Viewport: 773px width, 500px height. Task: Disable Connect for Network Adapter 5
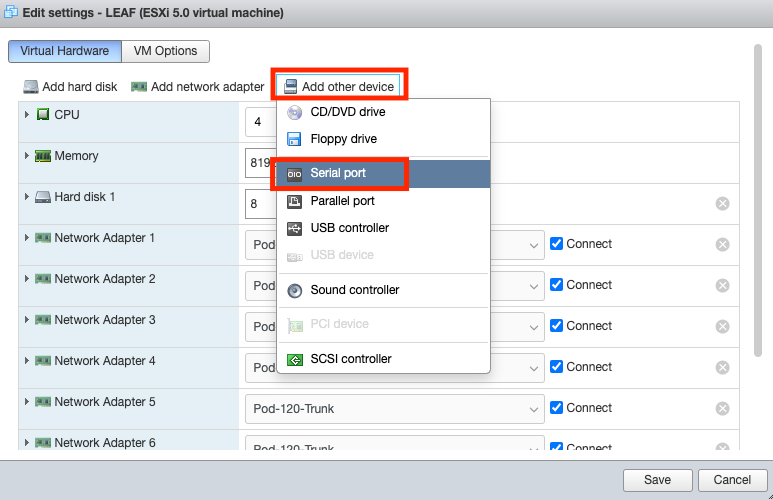[x=557, y=408]
